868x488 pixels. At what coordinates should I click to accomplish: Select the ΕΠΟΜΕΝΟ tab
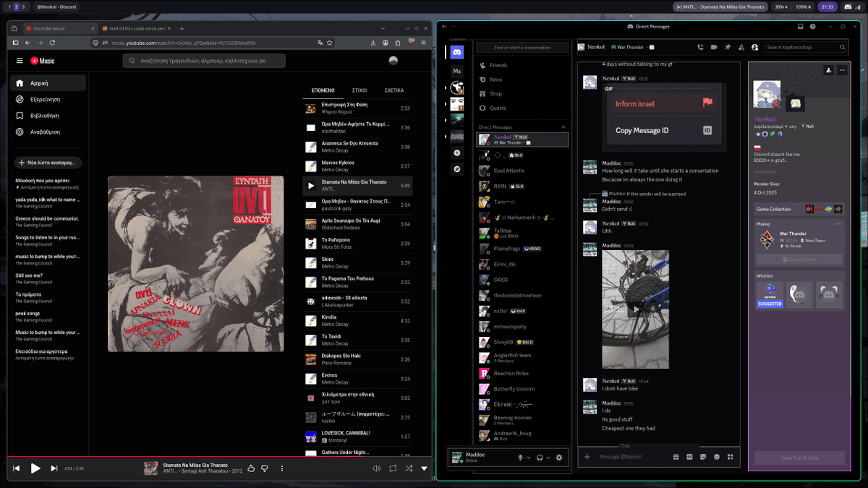(323, 90)
